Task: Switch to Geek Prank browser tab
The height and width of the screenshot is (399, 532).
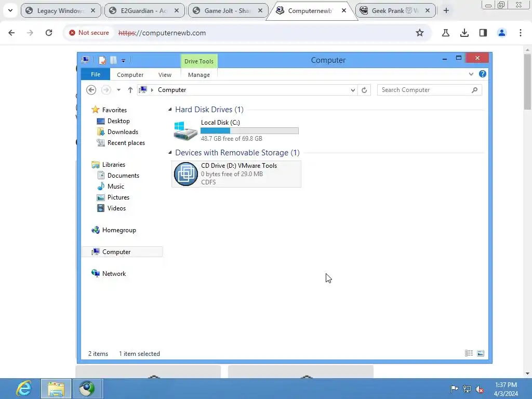Action: click(x=395, y=11)
